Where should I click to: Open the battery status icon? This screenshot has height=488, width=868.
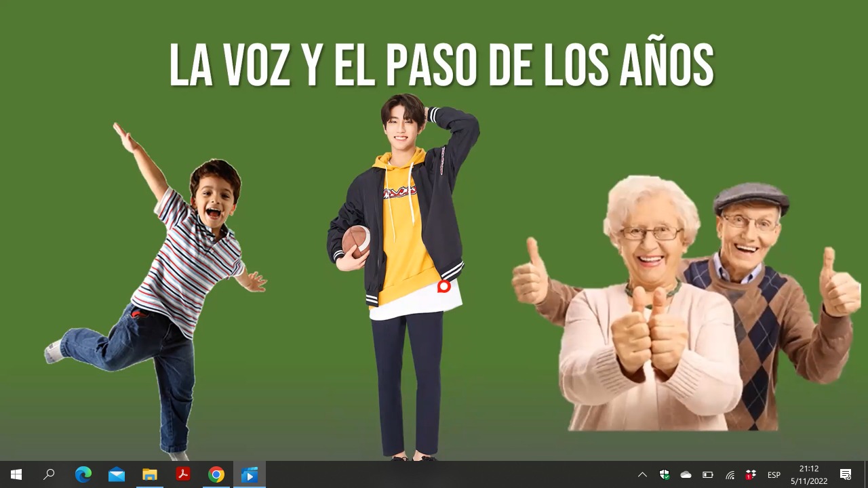coord(707,474)
